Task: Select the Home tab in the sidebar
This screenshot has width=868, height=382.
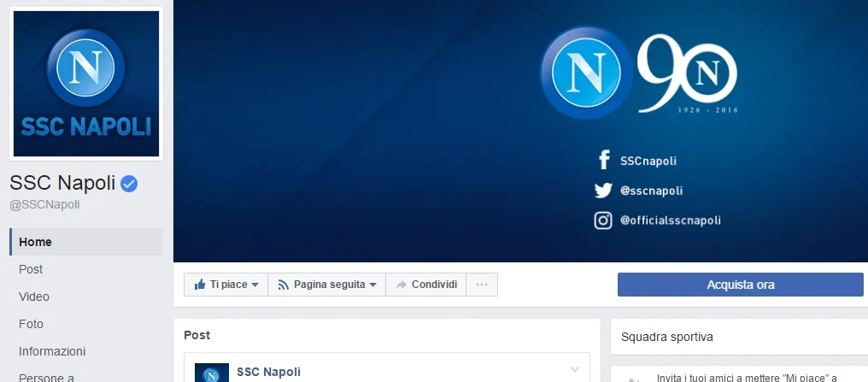Action: point(86,242)
